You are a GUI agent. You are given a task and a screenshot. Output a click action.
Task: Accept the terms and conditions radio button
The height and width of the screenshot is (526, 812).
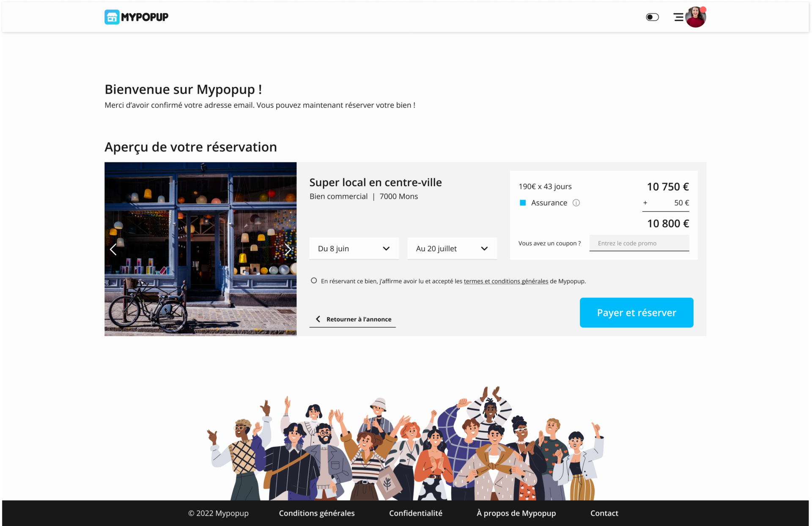coord(314,281)
